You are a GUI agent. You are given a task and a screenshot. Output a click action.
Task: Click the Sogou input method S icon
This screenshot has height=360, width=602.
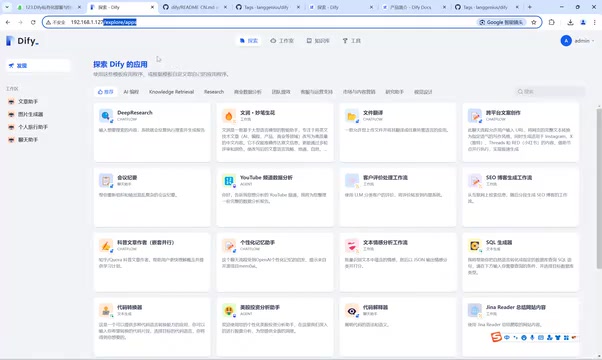[496, 337]
